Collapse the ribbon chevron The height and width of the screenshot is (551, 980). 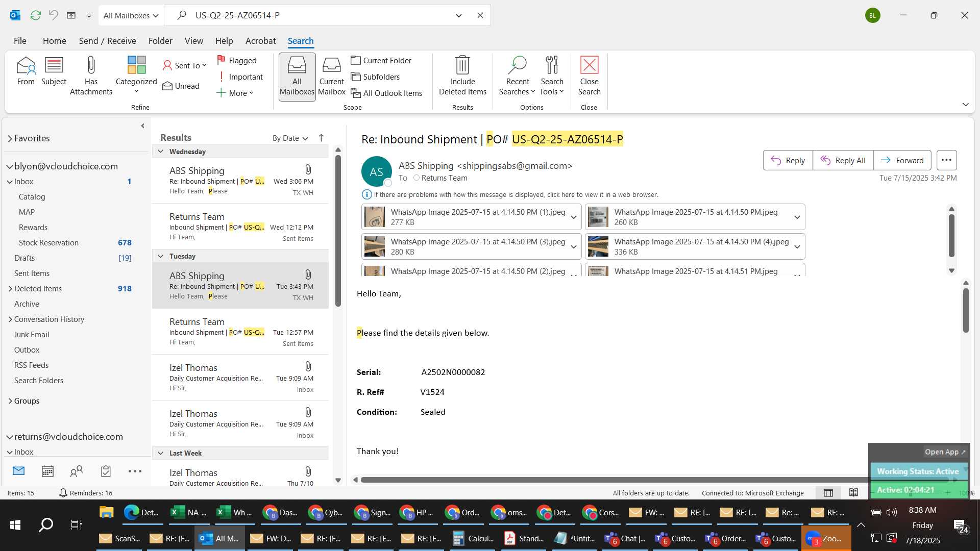tap(965, 104)
